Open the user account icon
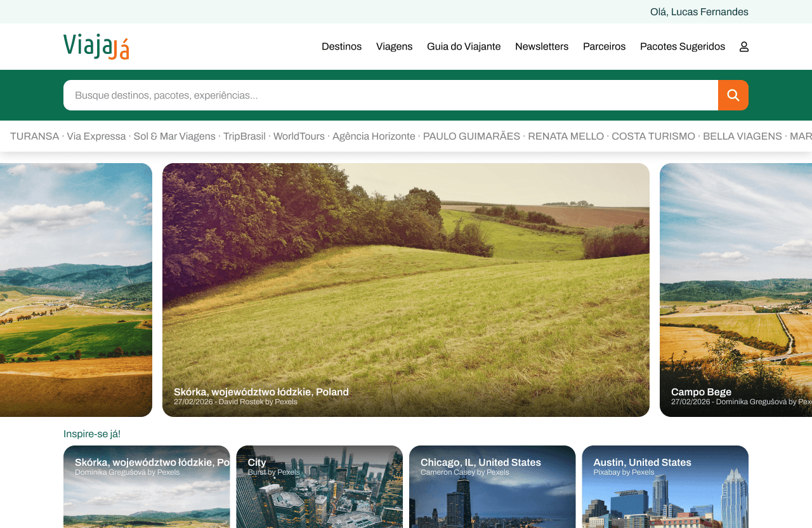 click(x=743, y=46)
